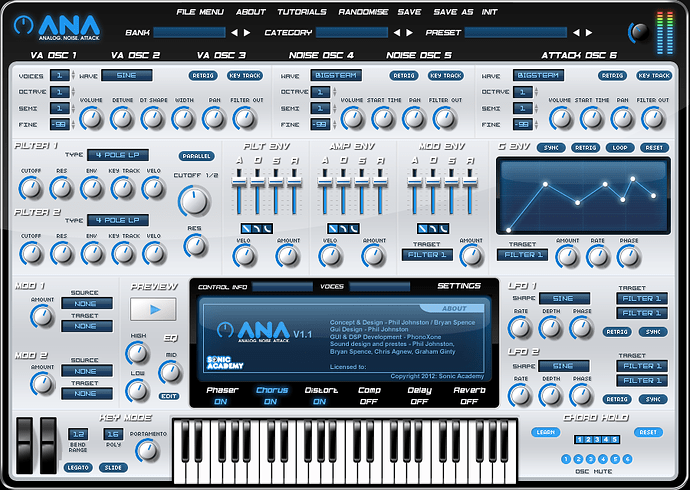This screenshot has width=690, height=490.
Task: Click the master volume knob
Action: pos(639,33)
